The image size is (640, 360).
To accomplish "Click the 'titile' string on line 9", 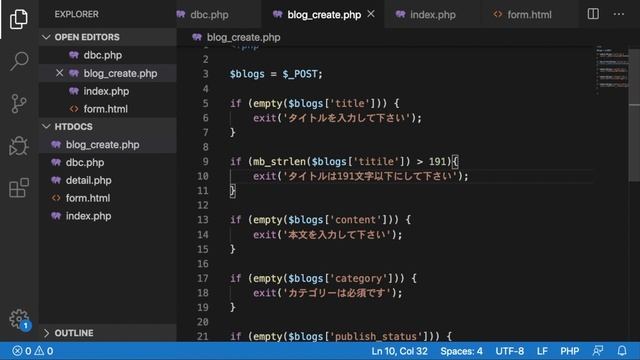I will [376, 162].
